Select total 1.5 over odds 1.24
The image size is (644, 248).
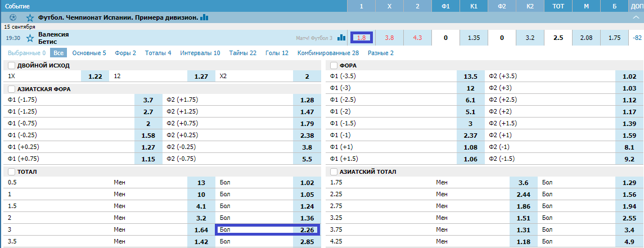pyautogui.click(x=307, y=206)
